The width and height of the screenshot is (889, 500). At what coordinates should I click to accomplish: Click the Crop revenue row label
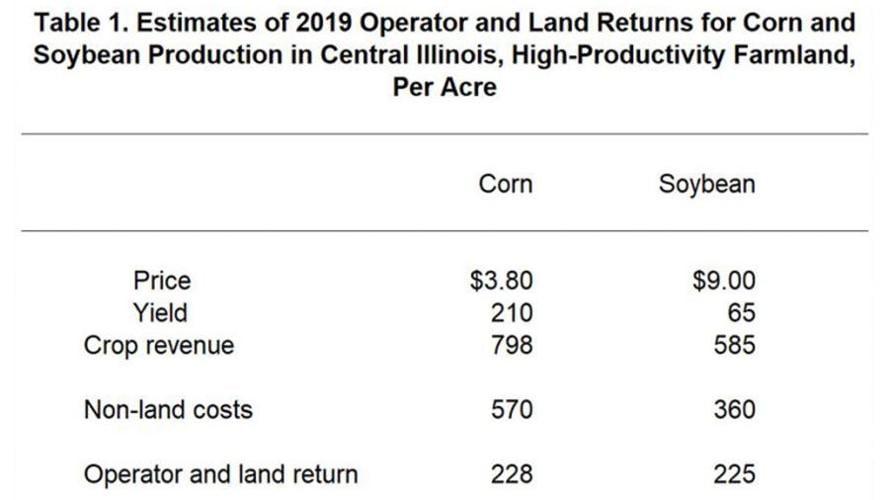coord(159,345)
